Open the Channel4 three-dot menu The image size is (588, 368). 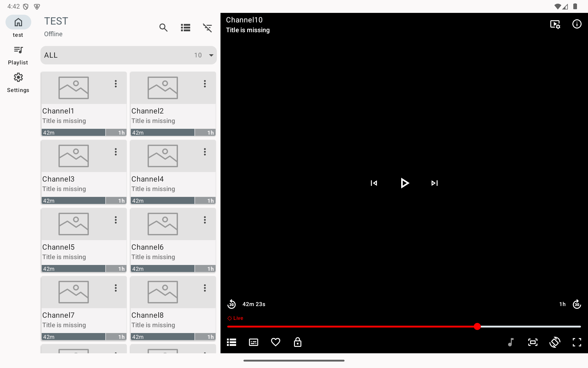205,152
